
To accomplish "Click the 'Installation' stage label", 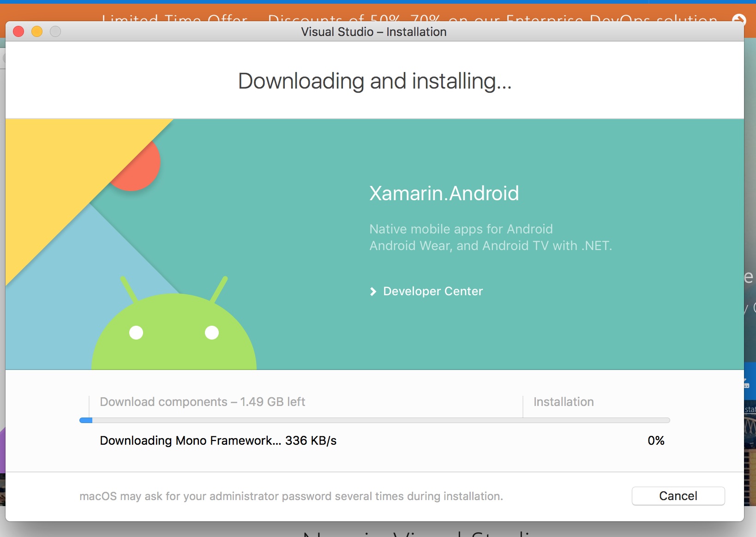I will 564,402.
